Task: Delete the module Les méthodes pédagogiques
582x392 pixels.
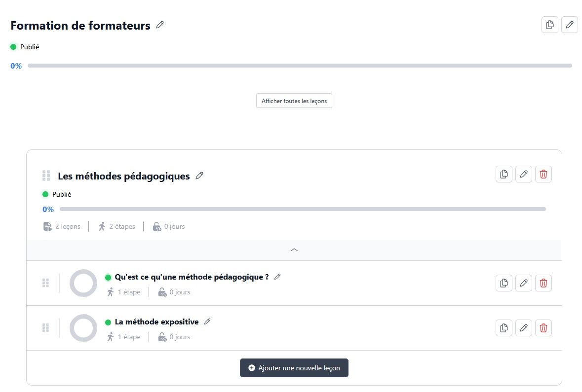Action: [543, 174]
